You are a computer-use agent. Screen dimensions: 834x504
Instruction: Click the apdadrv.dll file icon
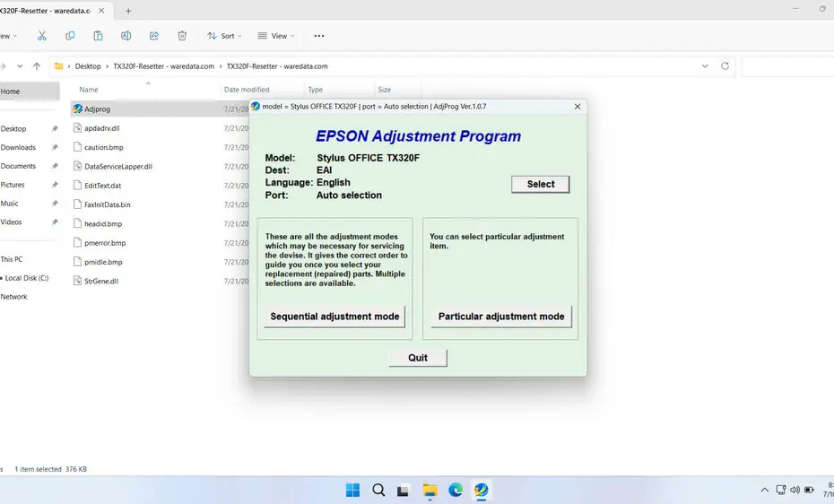click(78, 128)
